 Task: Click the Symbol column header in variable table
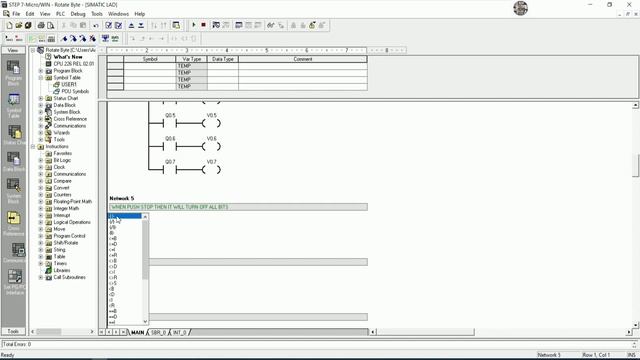(x=150, y=59)
